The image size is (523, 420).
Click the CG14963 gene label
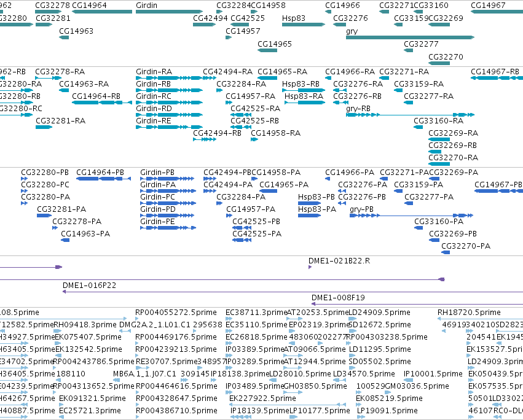(76, 31)
